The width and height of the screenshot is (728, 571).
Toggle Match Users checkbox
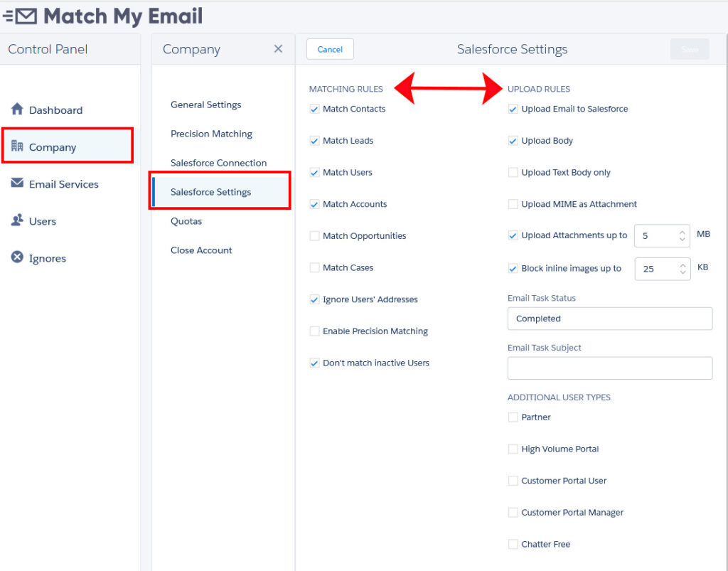tap(314, 173)
